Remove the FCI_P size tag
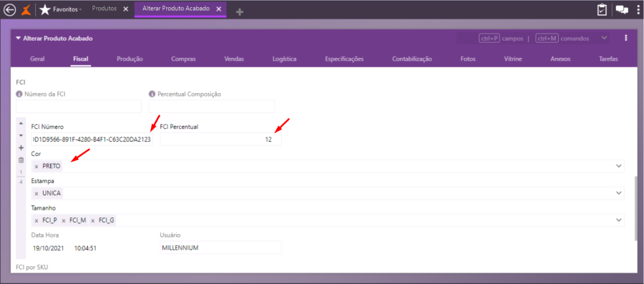Image resolution: width=644 pixels, height=284 pixels. [x=36, y=220]
